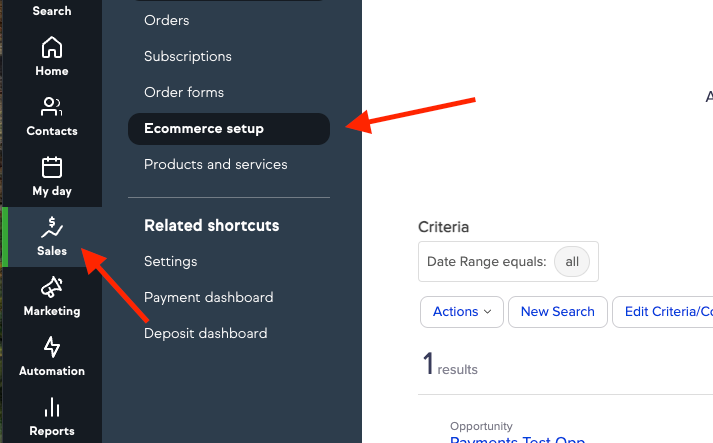Viewport: 713px width, 443px height.
Task: Click the 'all' date range chip
Action: pyautogui.click(x=572, y=262)
